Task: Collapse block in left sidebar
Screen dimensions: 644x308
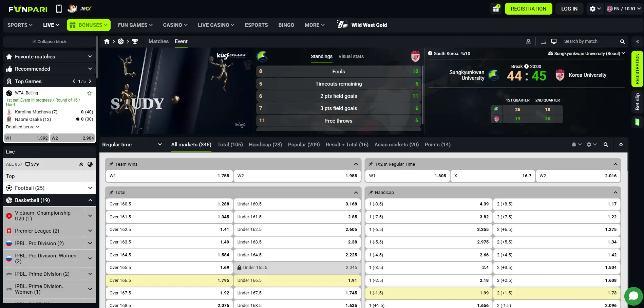Action: (x=50, y=42)
